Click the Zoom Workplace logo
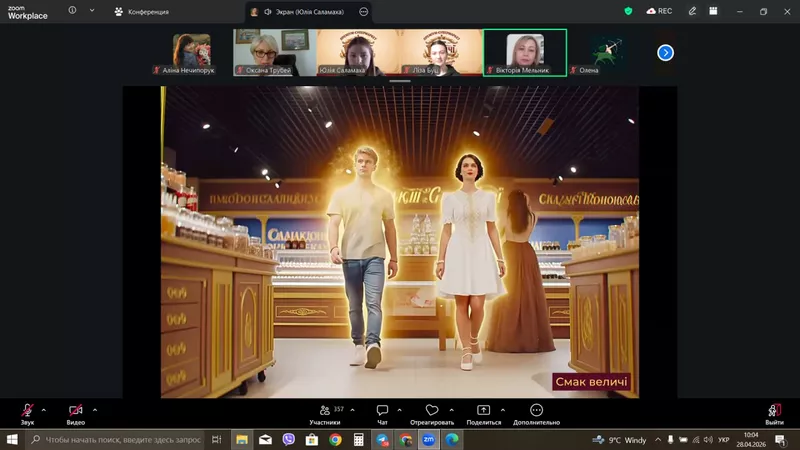Screen dimensions: 800x450 [28, 12]
